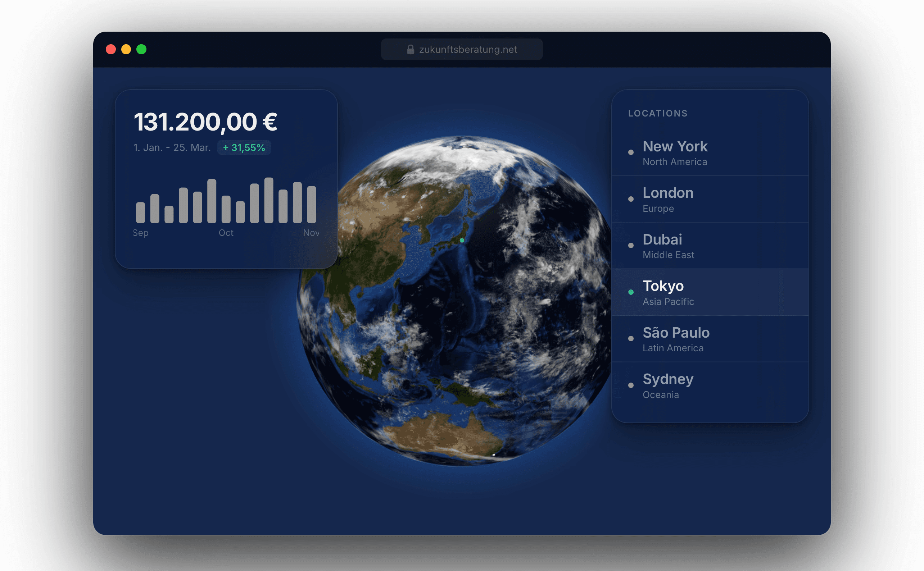Expand the LOCATIONS panel header
The width and height of the screenshot is (924, 571).
point(658,113)
